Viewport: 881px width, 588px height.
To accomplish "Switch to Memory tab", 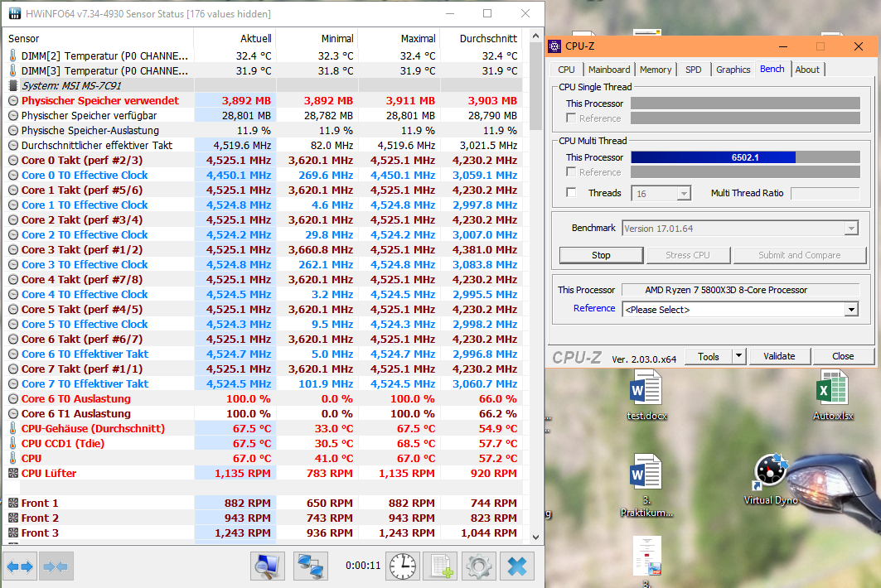I will [x=656, y=69].
